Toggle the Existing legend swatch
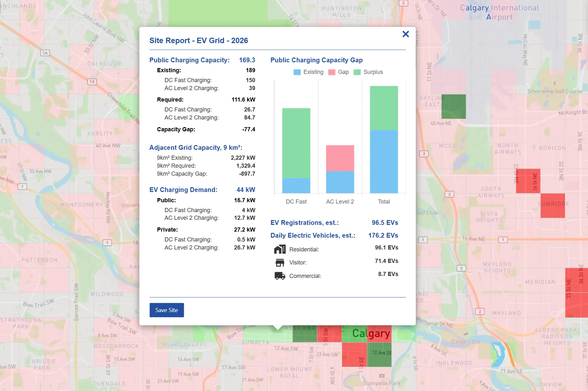Screen dimensions: 588x391 [x=297, y=72]
